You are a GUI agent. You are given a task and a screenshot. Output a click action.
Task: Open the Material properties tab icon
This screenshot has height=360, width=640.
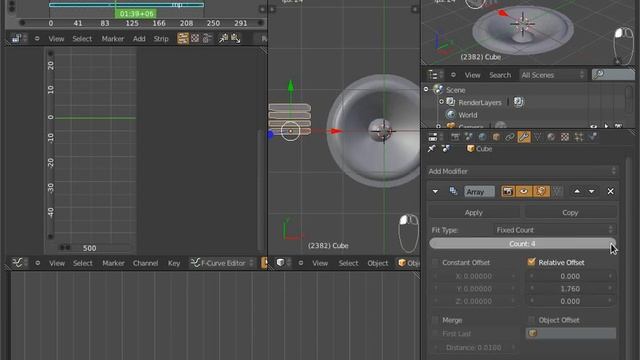point(551,137)
